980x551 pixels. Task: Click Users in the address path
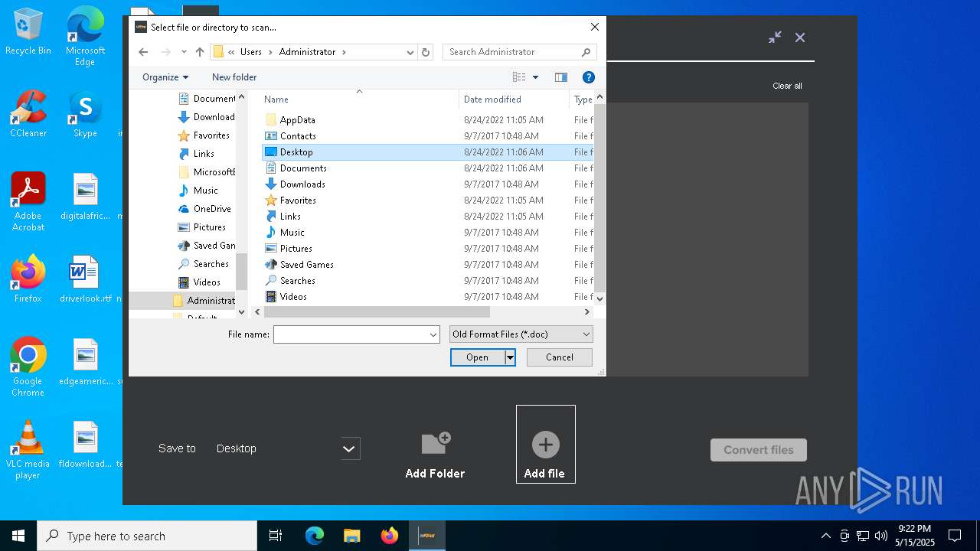tap(251, 52)
